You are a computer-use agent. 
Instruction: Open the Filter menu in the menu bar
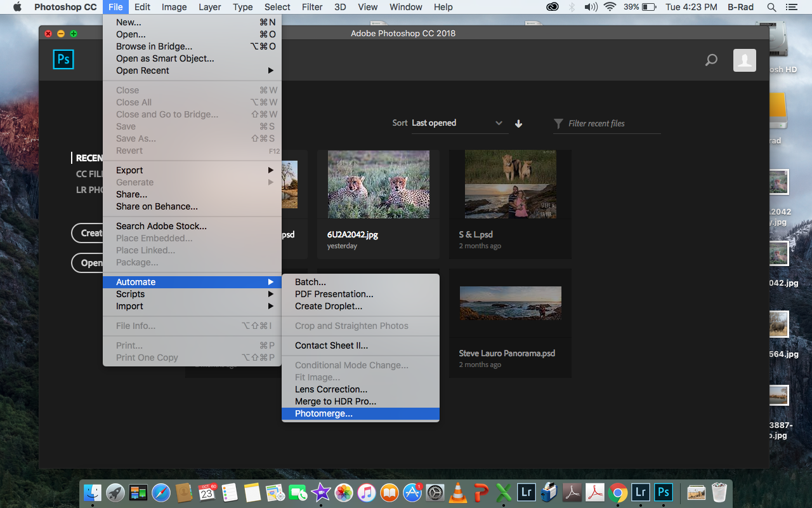pos(311,7)
